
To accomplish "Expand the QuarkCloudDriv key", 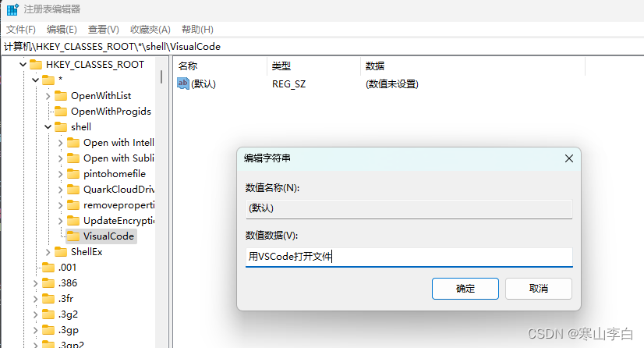I will pos(60,190).
